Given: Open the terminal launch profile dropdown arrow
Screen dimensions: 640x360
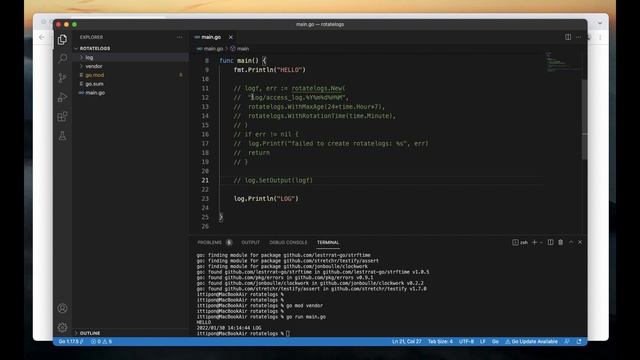Looking at the screenshot, I should click(x=541, y=242).
